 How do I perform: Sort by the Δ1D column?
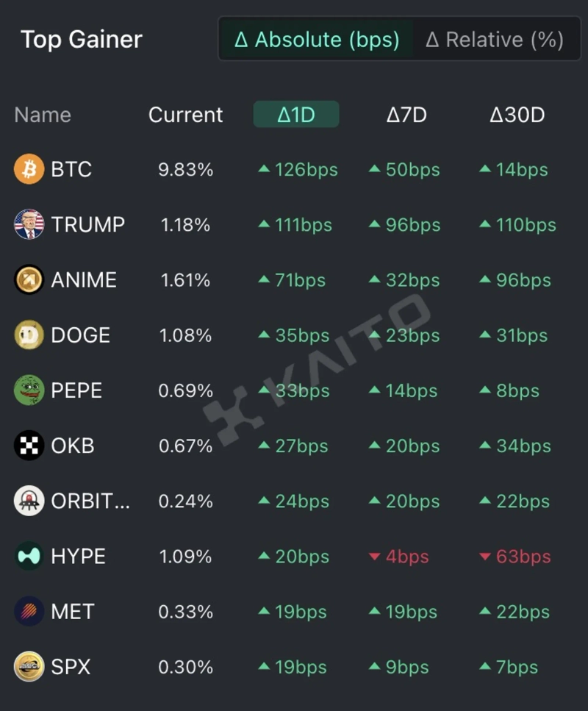pyautogui.click(x=296, y=115)
